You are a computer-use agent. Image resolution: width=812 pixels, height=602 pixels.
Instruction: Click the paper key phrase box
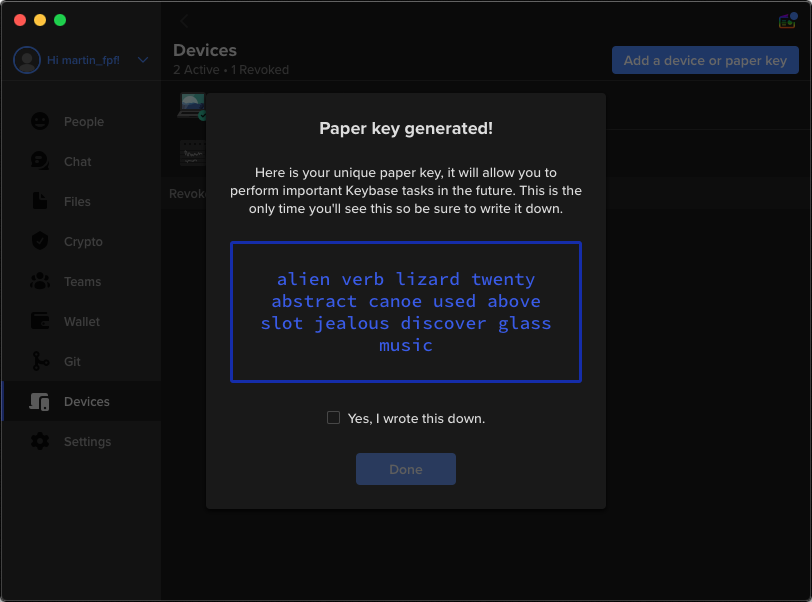pyautogui.click(x=405, y=312)
